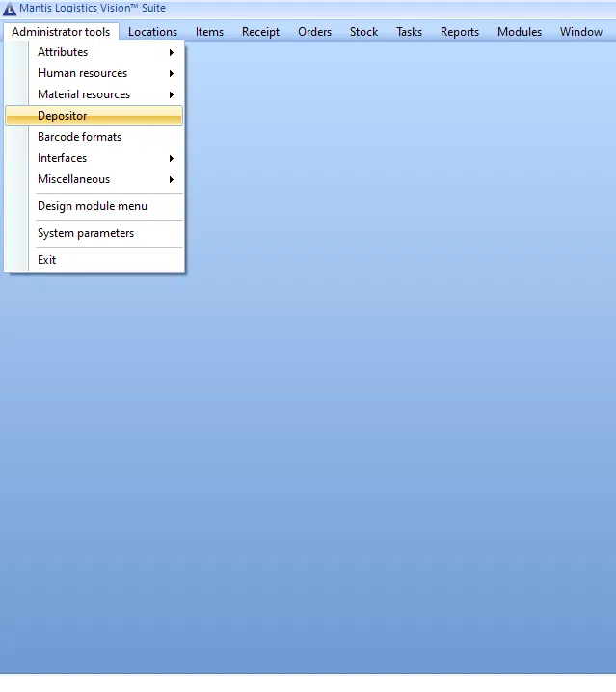
Task: Open the Receipt menu
Action: [x=260, y=32]
